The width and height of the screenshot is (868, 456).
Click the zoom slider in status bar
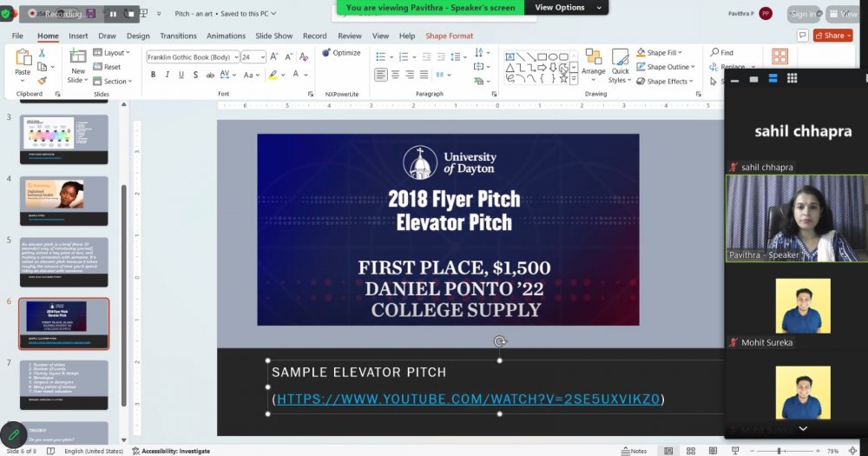coord(779,451)
